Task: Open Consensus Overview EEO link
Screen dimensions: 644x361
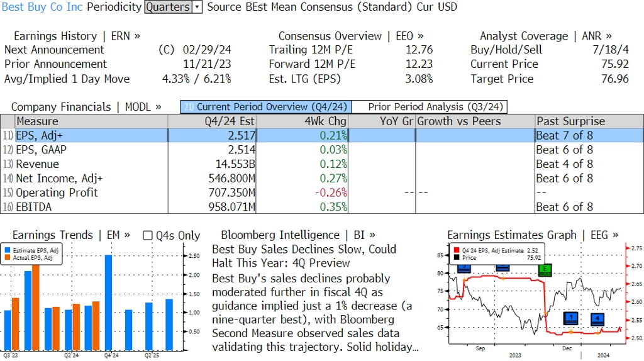Action: pyautogui.click(x=351, y=36)
